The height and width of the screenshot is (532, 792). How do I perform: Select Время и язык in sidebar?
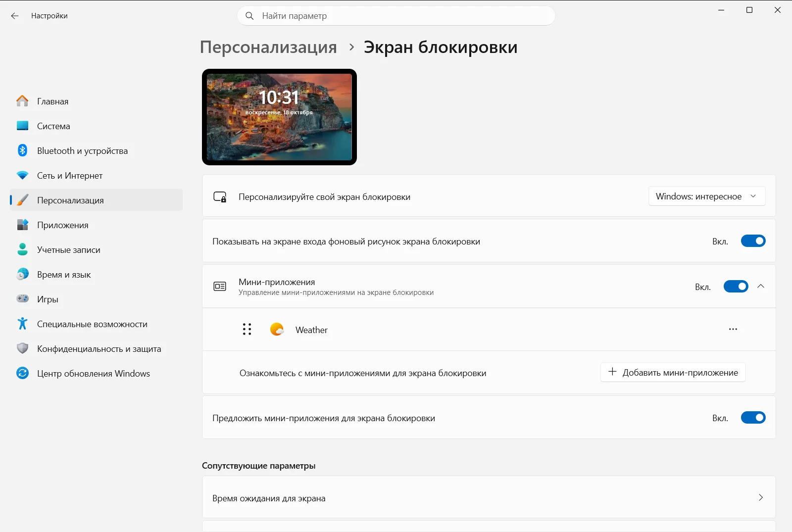(x=96, y=274)
